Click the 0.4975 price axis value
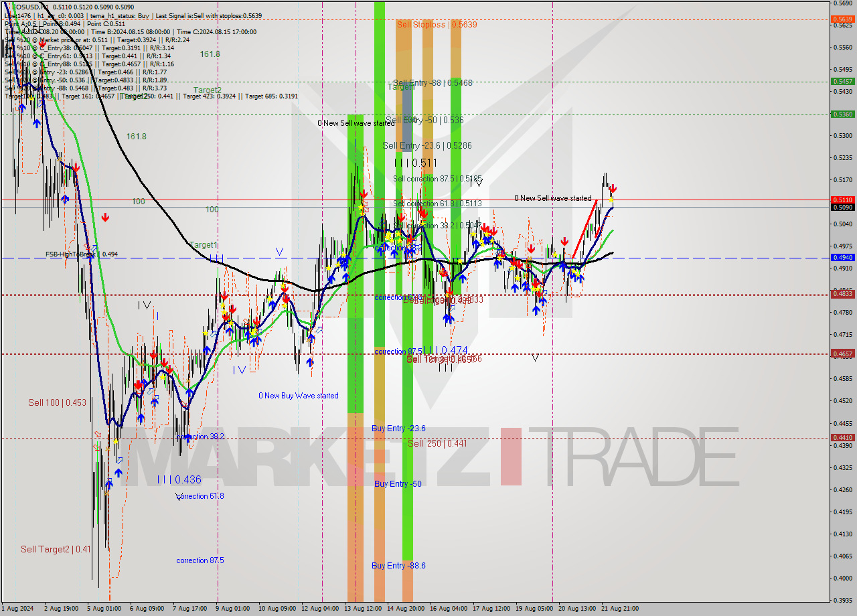This screenshot has height=616, width=857. 842,246
